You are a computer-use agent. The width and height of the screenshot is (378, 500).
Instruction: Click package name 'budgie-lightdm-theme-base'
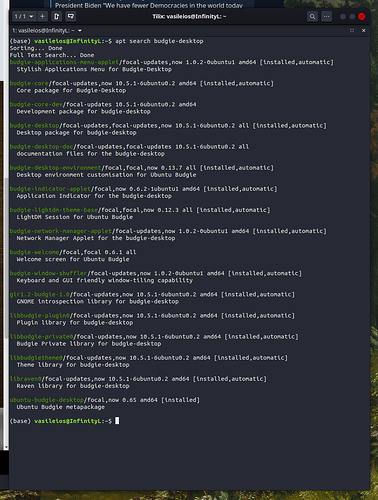pos(54,210)
